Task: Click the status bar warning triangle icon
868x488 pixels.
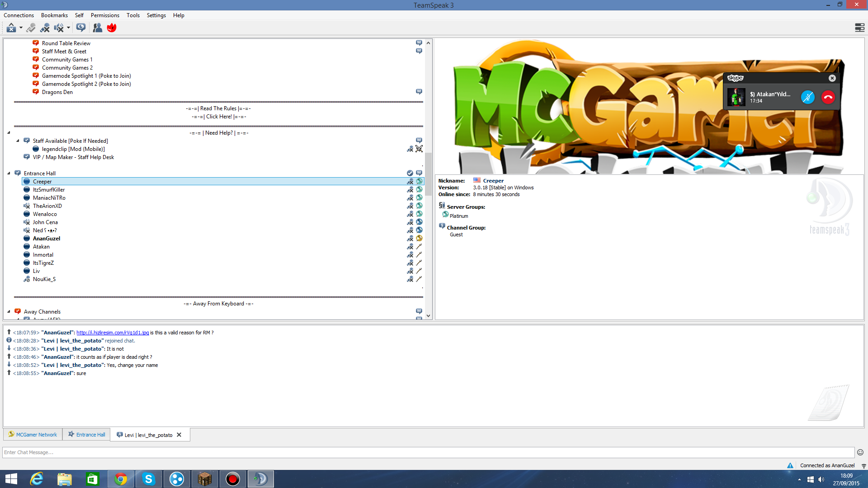Action: (790, 465)
